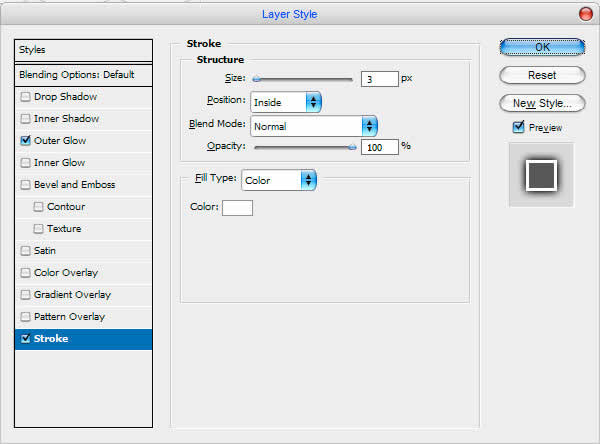Click the Opacity percentage field
Screen dimensions: 600x444
click(x=380, y=147)
